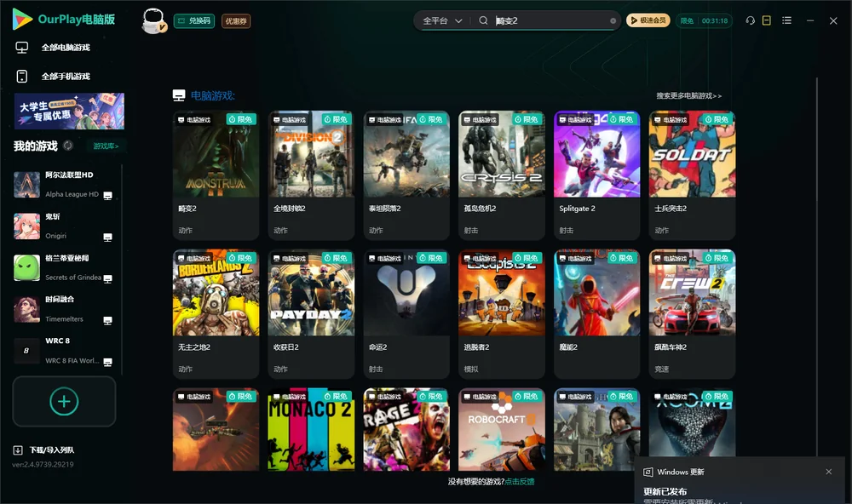Open the 士兵突击2 Soldat card
This screenshot has width=852, height=504.
[692, 175]
